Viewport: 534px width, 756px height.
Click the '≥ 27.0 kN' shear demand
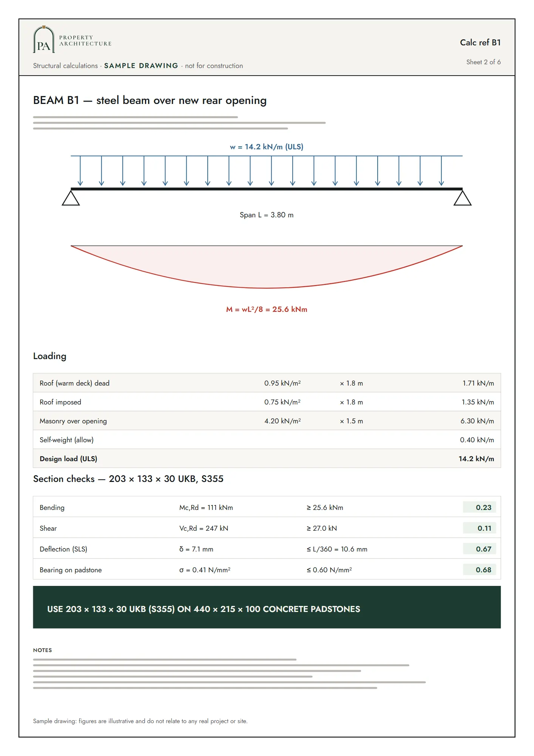(322, 528)
